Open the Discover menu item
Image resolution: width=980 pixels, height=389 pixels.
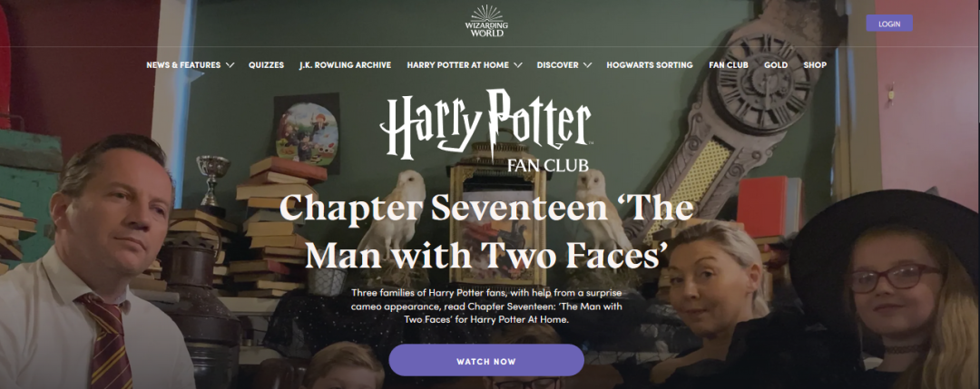[557, 65]
